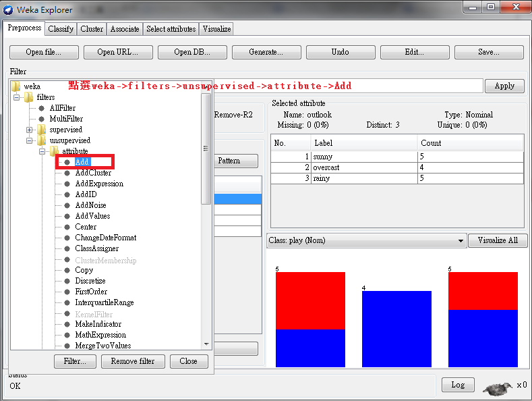
Task: Select the MergeTwoValues filter
Action: coord(102,346)
